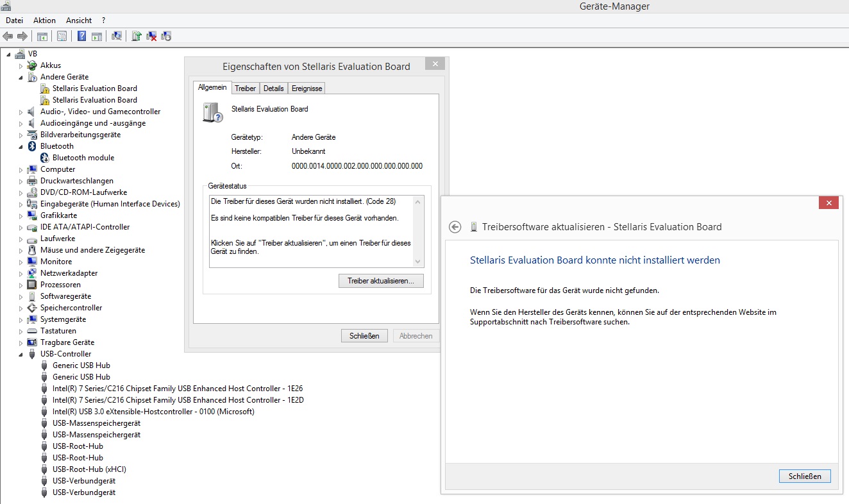Click the Back arrow in toolbar
849x504 pixels.
(8, 36)
